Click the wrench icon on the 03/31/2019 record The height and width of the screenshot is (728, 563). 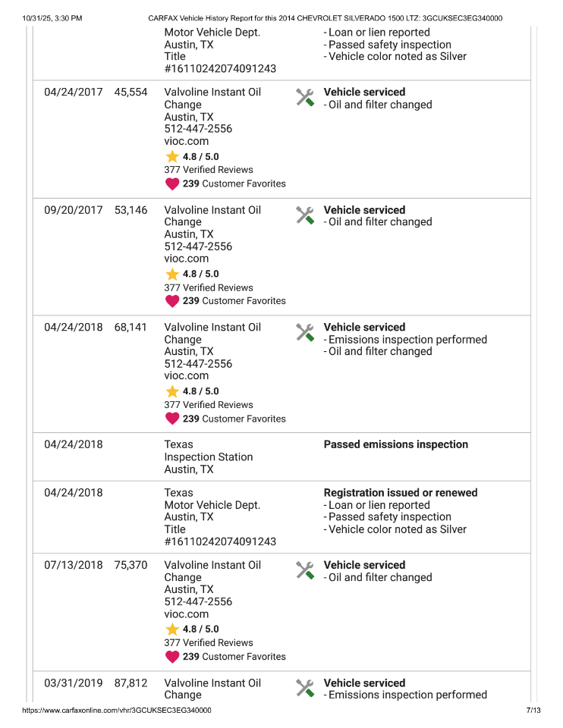(304, 688)
